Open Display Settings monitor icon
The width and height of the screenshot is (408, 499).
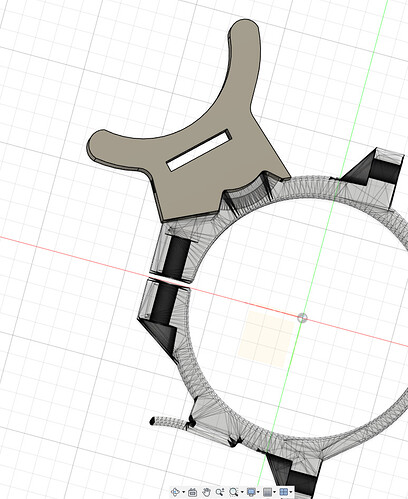[251, 492]
